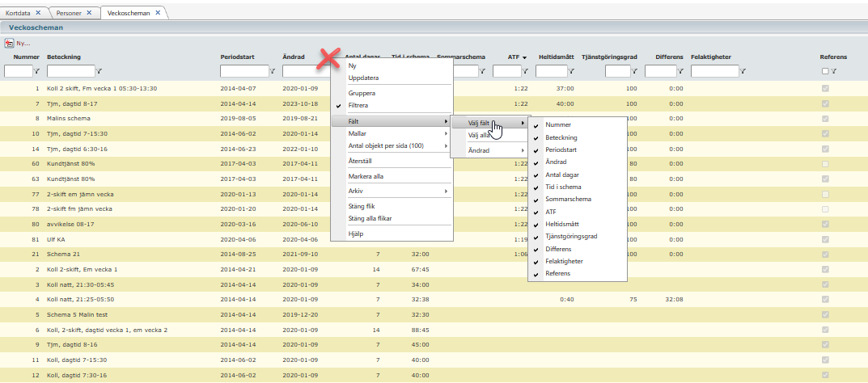Switch to the Kortdata tab
Viewport: 868px width, 383px height.
coord(18,12)
